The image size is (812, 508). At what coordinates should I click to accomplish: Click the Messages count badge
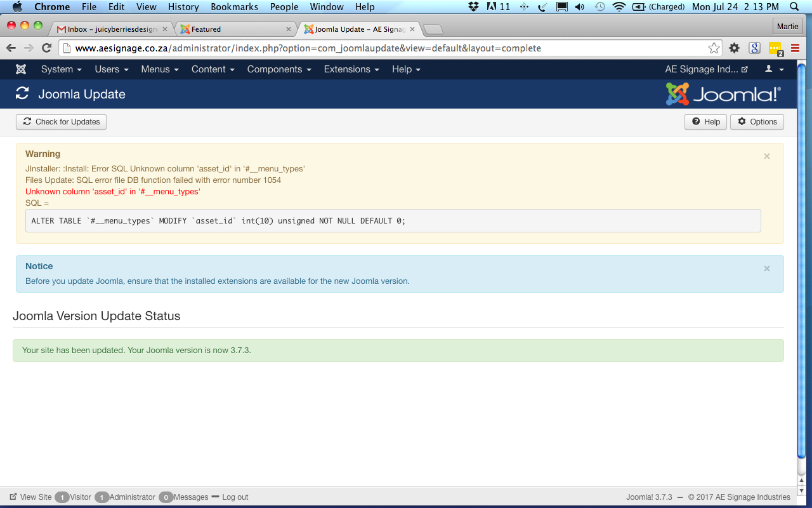166,497
